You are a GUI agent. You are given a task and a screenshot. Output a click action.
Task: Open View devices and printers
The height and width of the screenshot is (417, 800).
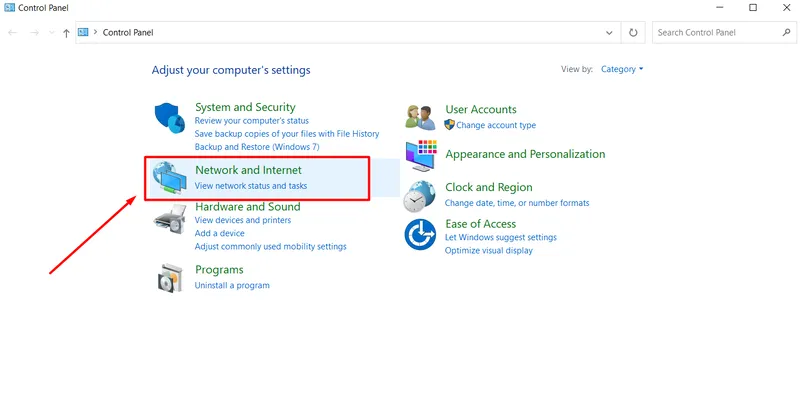243,220
